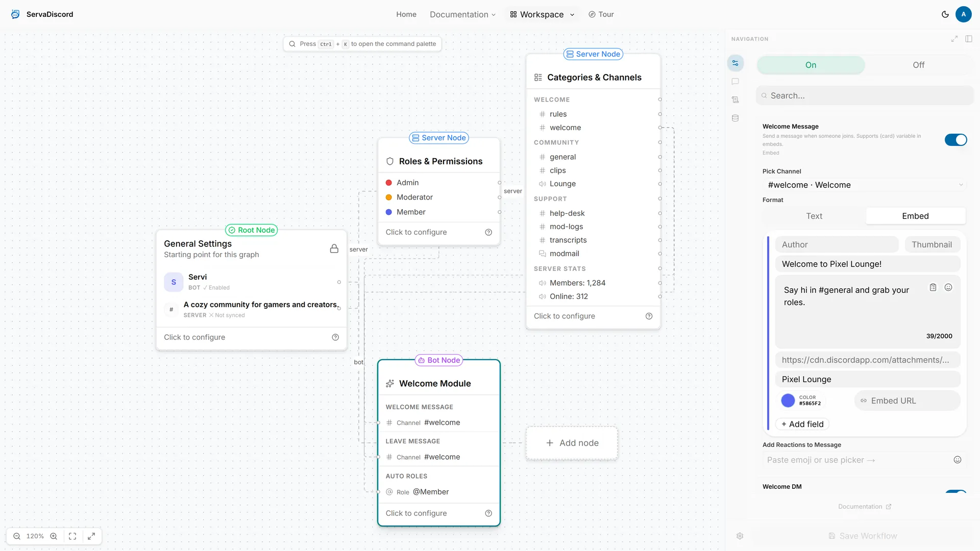Fit graph to view
The height and width of the screenshot is (551, 980).
tap(72, 536)
